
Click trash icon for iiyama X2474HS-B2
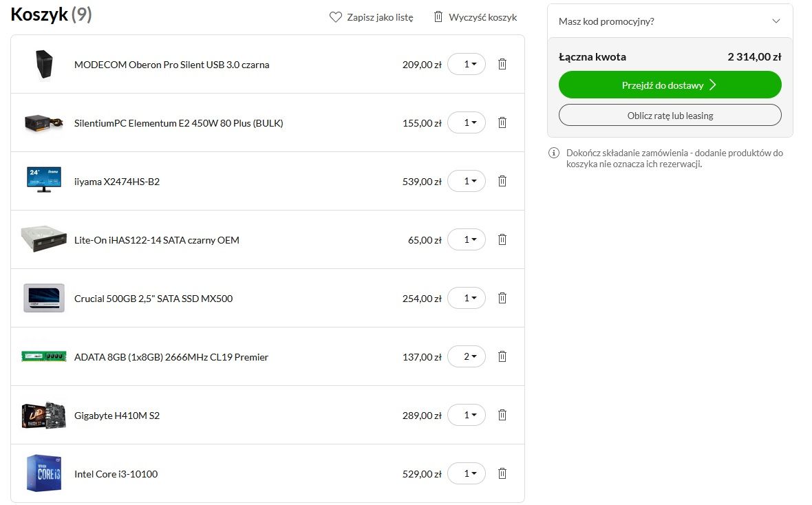coord(502,181)
